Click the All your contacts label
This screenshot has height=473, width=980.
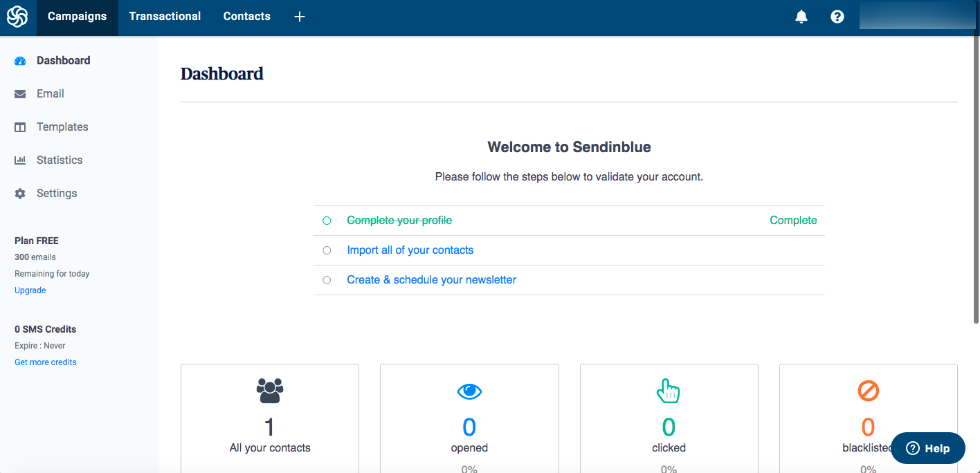click(x=270, y=448)
